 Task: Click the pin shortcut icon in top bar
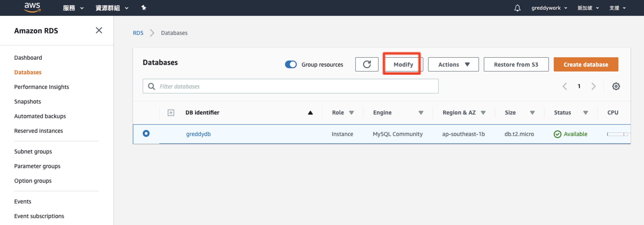pos(144,8)
